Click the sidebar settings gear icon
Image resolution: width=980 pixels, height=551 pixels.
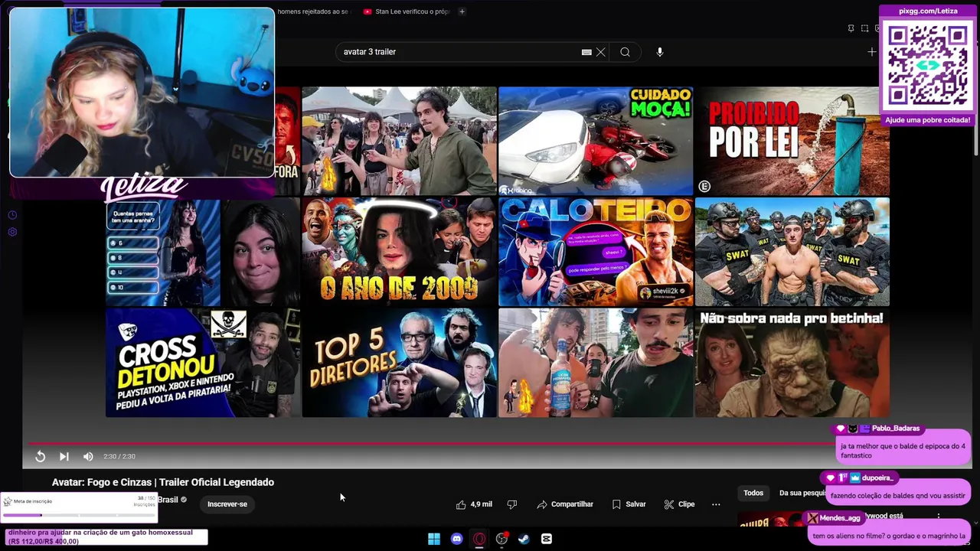coord(12,232)
